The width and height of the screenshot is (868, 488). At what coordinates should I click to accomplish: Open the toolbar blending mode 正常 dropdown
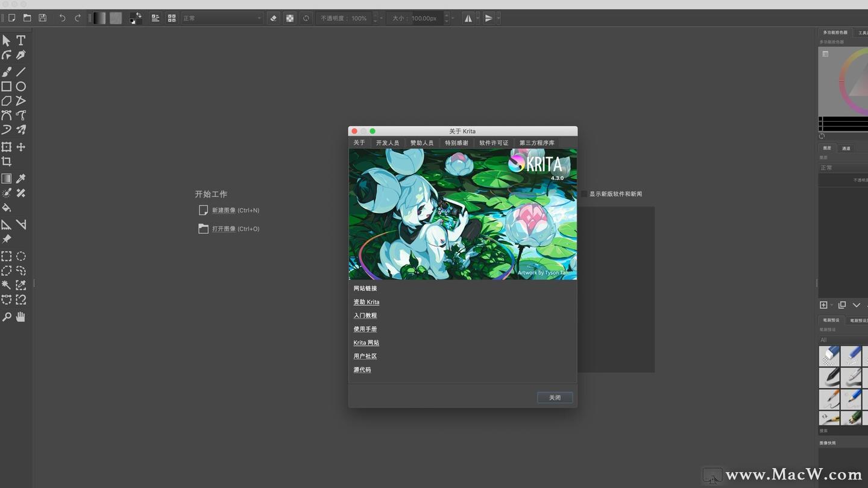coord(222,18)
